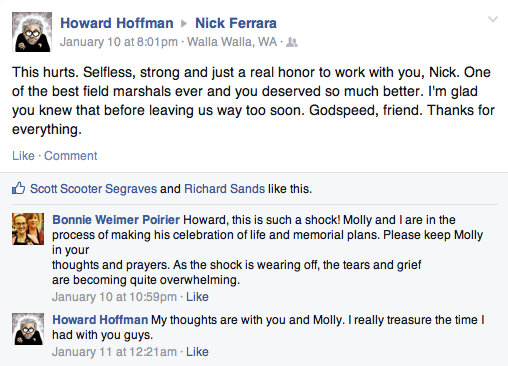Click the arrow between Howard Hoffman and Nick Ferrara
Screen dimensions: 508x366
[184, 24]
